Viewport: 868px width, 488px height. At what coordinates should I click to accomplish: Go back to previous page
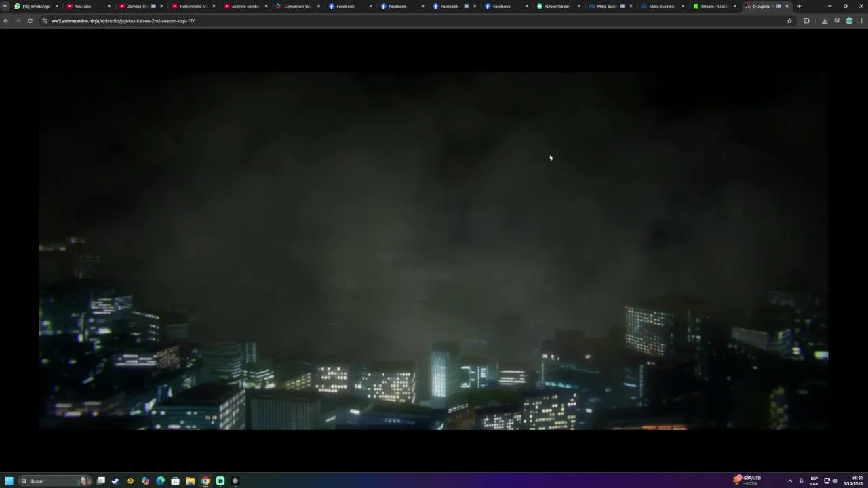(5, 21)
